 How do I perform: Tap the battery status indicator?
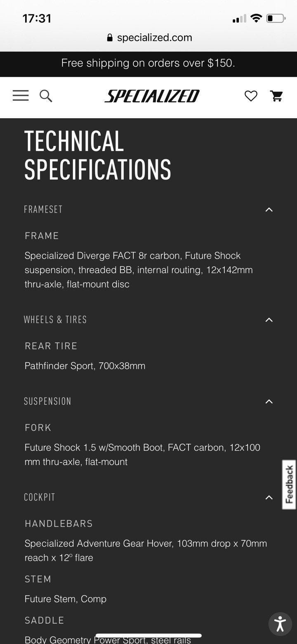276,18
